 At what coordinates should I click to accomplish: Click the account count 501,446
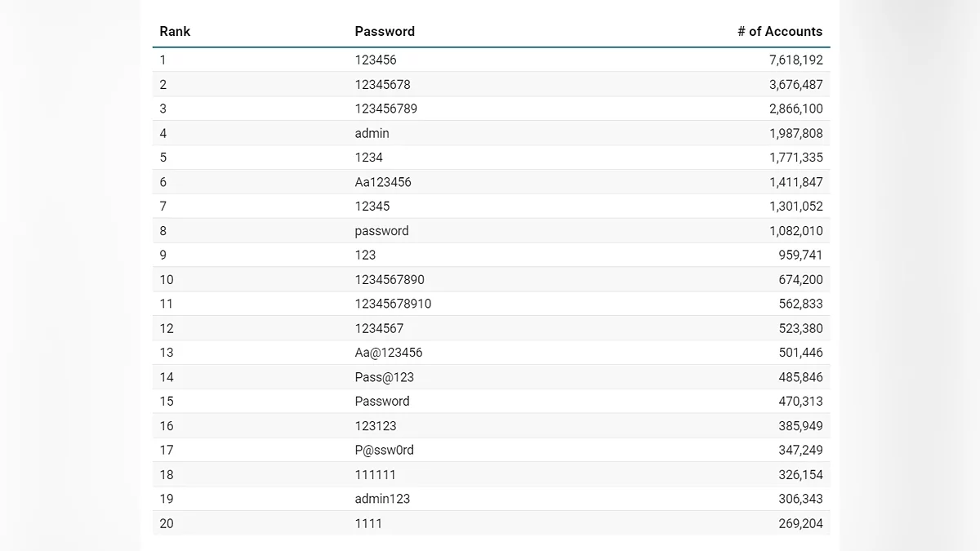pos(800,353)
